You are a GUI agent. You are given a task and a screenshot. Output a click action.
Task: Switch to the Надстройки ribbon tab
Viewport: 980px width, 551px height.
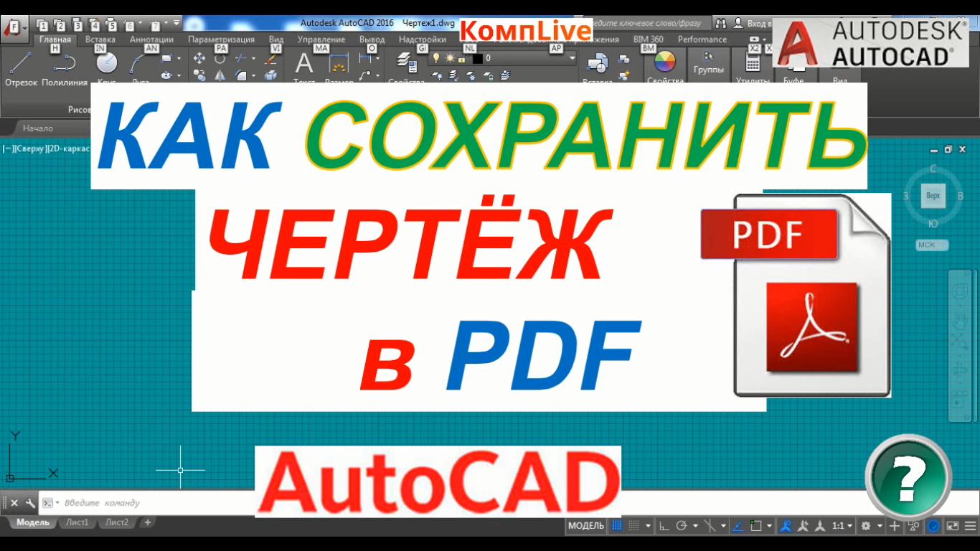423,39
